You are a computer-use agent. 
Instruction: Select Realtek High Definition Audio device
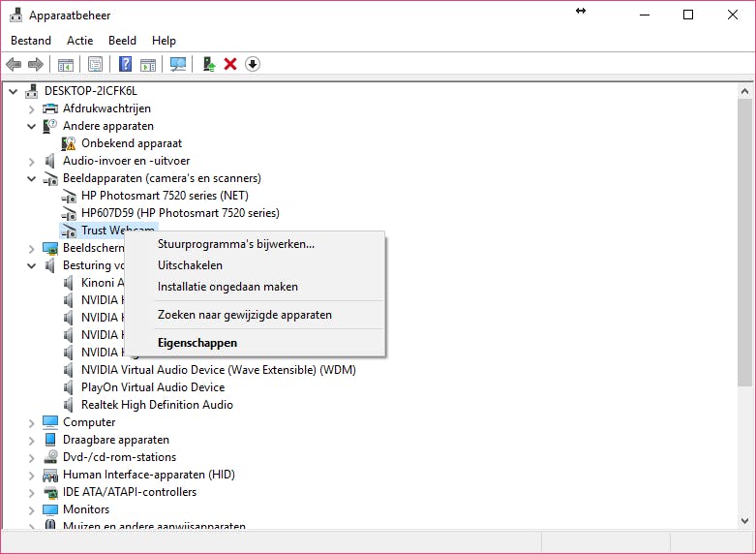pyautogui.click(x=157, y=405)
